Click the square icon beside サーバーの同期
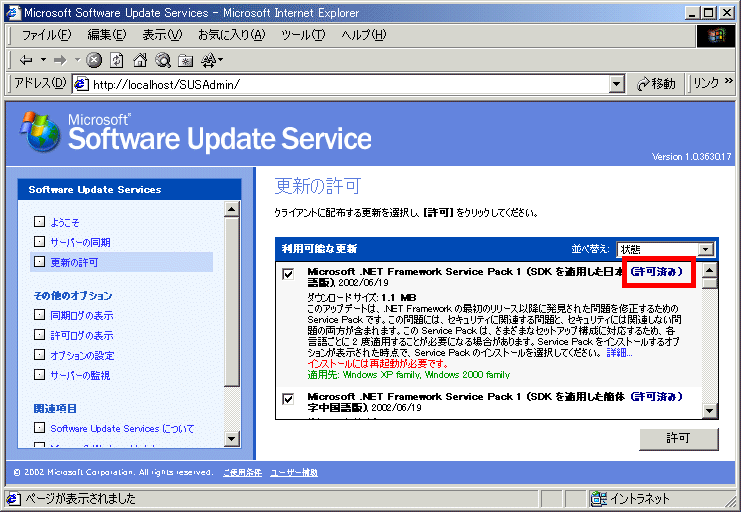 pos(39,241)
